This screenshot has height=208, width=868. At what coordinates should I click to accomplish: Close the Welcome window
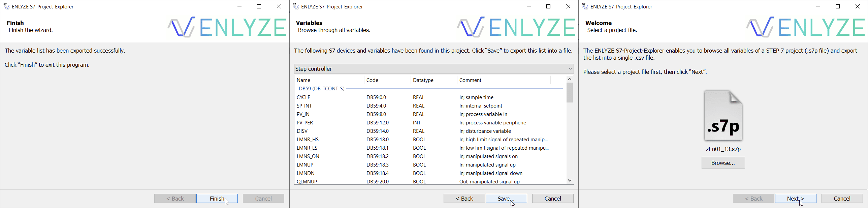click(x=858, y=6)
